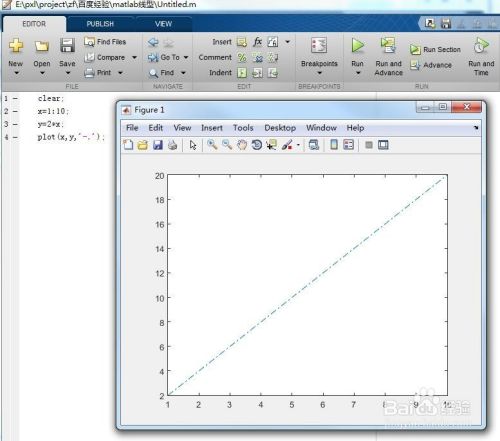500x441 pixels.
Task: Expand the Find dropdown arrow
Action: pos(183,73)
